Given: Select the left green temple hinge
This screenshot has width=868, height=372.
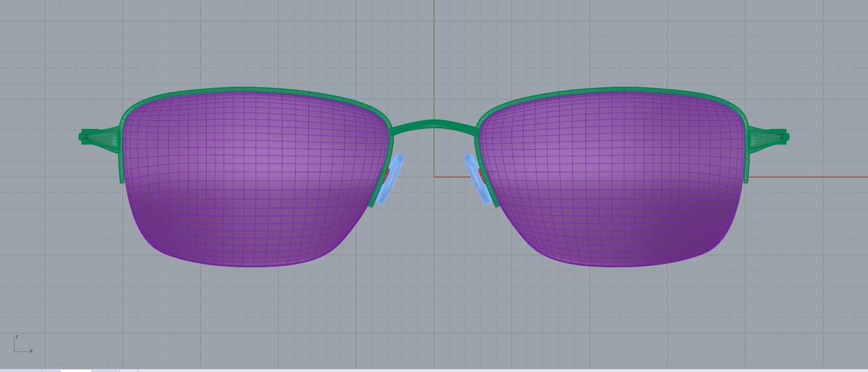Looking at the screenshot, I should [100, 137].
